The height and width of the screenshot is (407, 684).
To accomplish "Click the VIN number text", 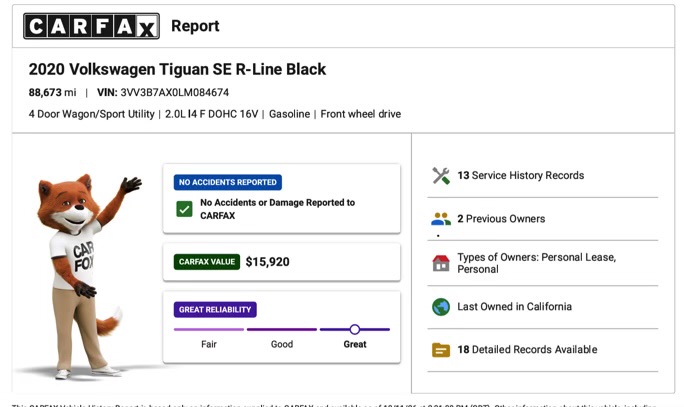I will click(x=174, y=92).
